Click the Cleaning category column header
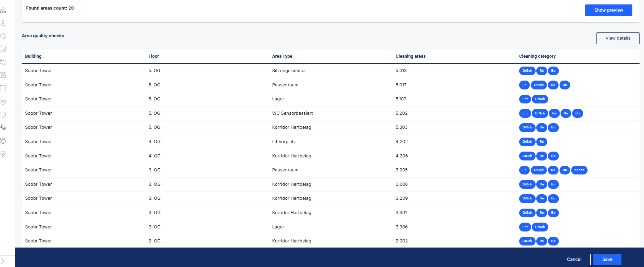 click(537, 56)
